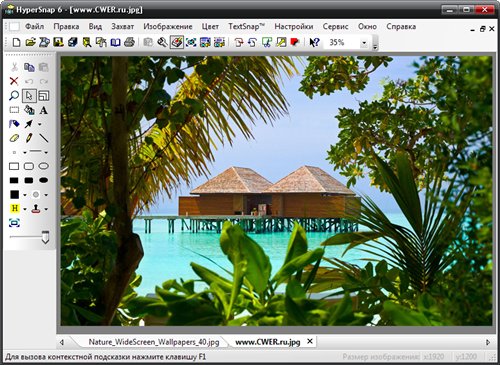Image resolution: width=500 pixels, height=365 pixels.
Task: Select the outlined rectangle shape tool
Action: (14, 166)
